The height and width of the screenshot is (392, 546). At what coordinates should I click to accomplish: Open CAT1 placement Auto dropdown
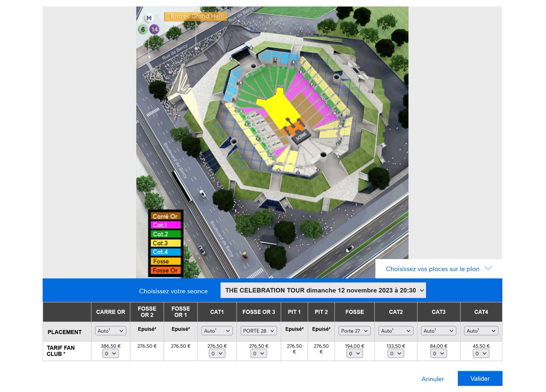pos(217,331)
